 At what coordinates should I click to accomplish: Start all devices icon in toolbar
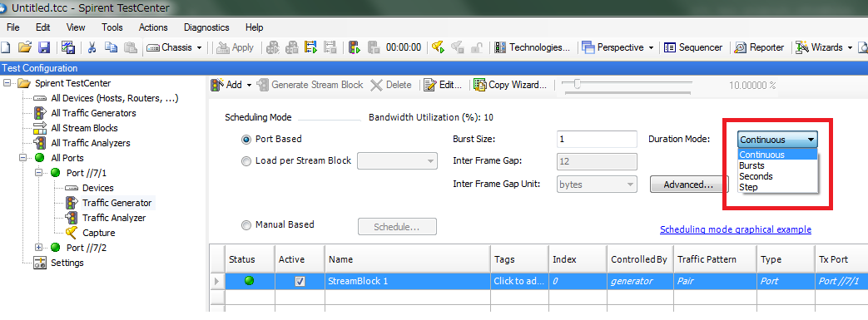(x=272, y=47)
